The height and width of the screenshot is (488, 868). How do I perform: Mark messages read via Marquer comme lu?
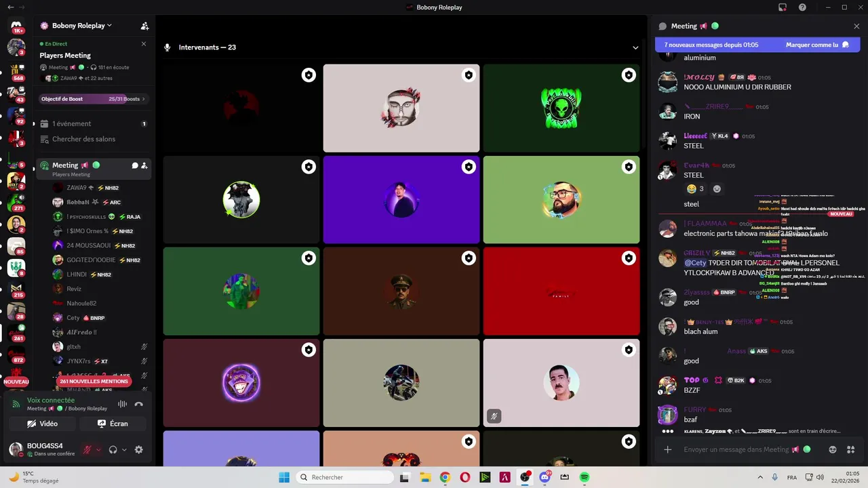(x=817, y=45)
